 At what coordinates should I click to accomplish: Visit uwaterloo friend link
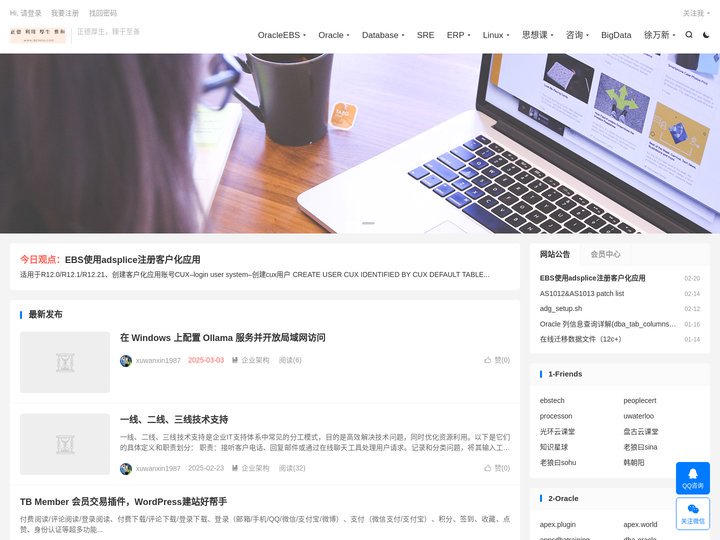pos(639,416)
